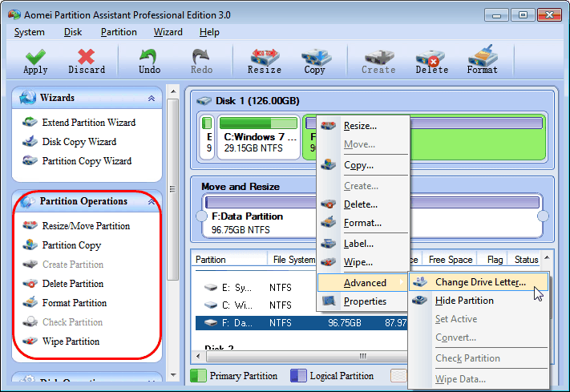Select the small E: partition block

[207, 137]
